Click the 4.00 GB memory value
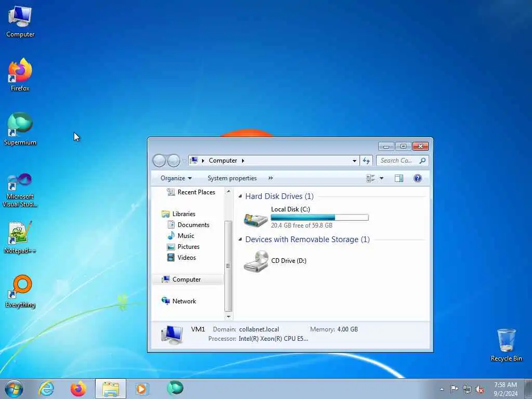 pos(348,329)
